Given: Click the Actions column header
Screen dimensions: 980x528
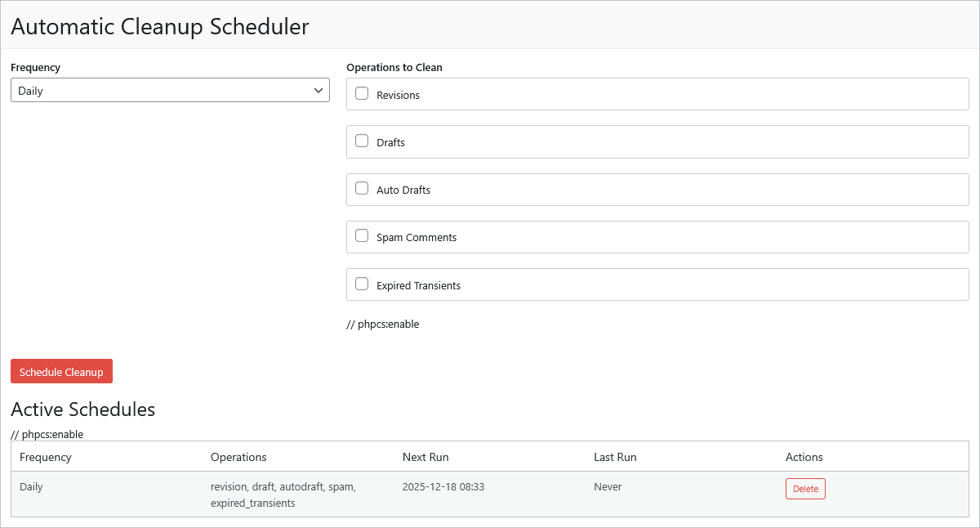Looking at the screenshot, I should [x=804, y=457].
